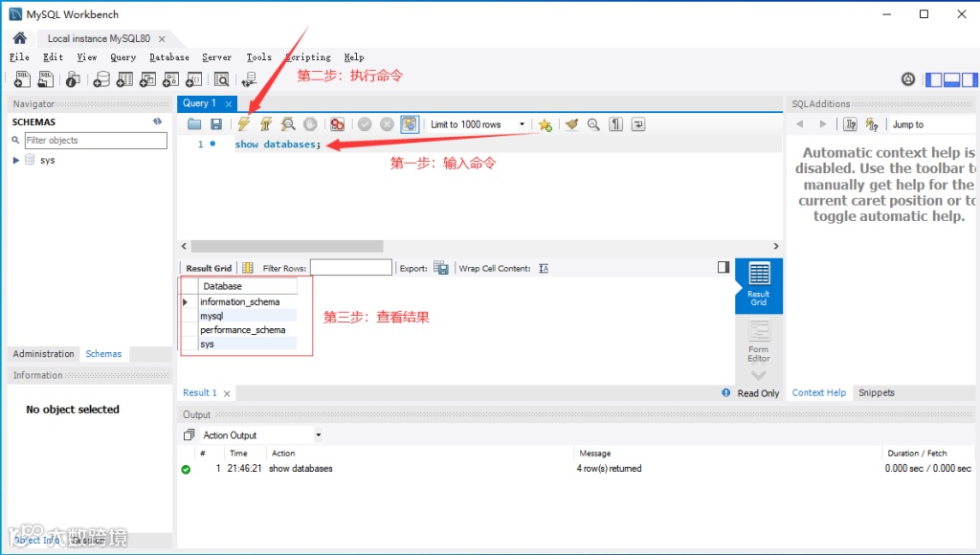Export recordset to external file icon
This screenshot has height=555, width=980.
(x=441, y=268)
